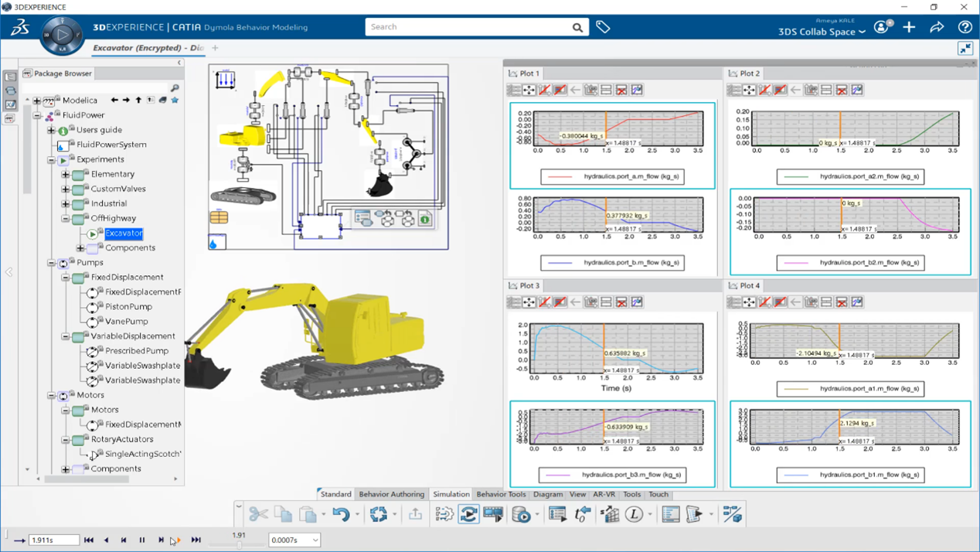Screen dimensions: 980x552
Task: Click the film strip animation icon
Action: tap(493, 514)
